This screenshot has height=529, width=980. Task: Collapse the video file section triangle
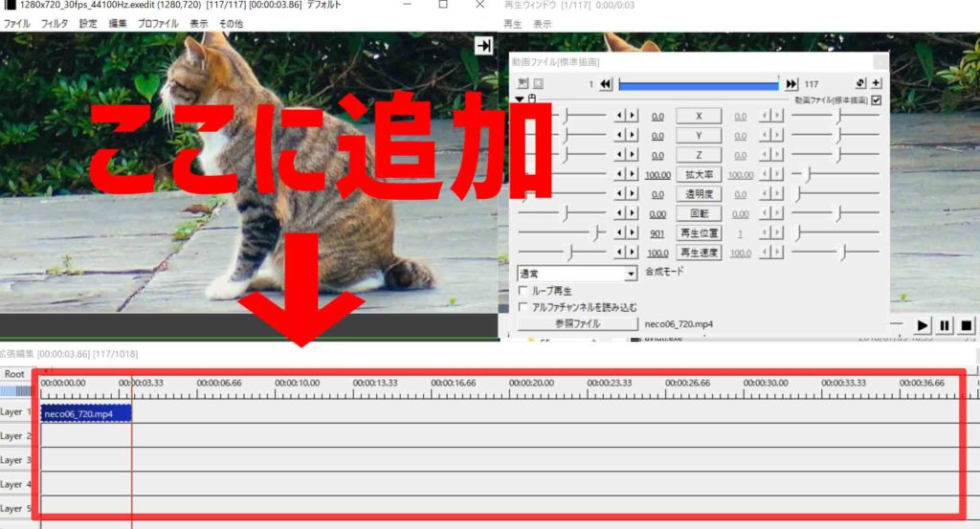click(520, 99)
